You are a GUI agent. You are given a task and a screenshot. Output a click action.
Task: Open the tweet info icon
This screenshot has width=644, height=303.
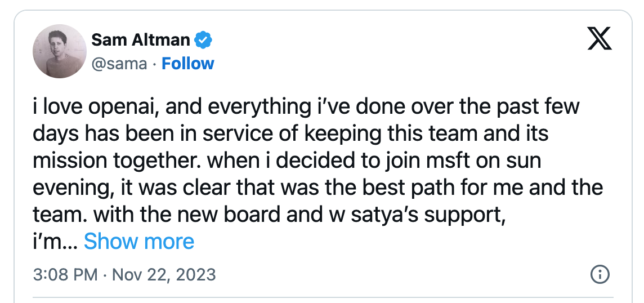pos(599,275)
